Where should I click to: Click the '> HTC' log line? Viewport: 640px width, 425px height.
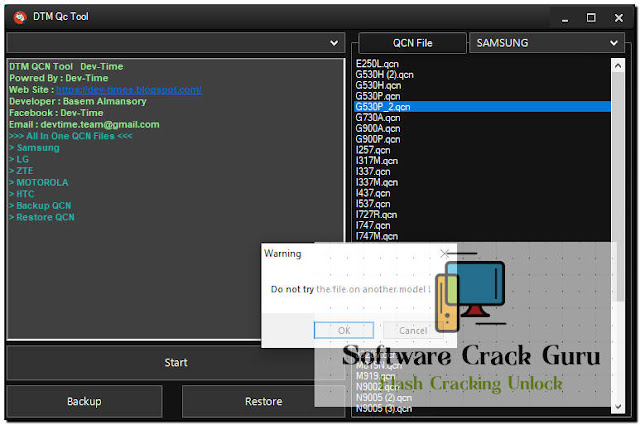click(x=22, y=194)
